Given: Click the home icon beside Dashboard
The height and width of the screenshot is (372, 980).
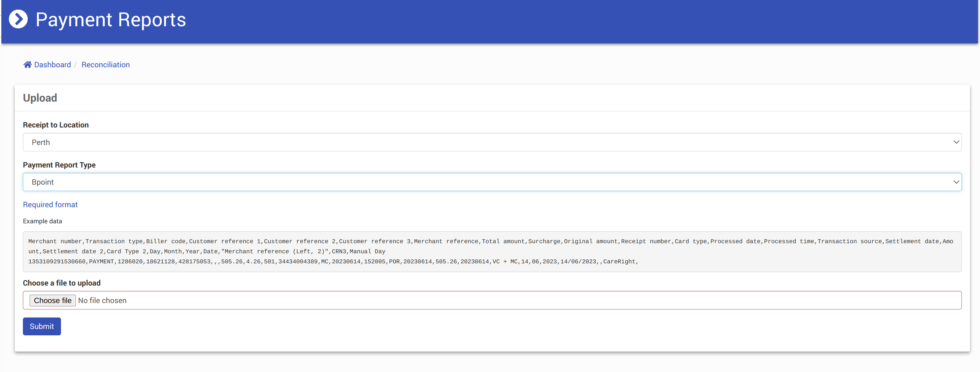Looking at the screenshot, I should click(27, 65).
